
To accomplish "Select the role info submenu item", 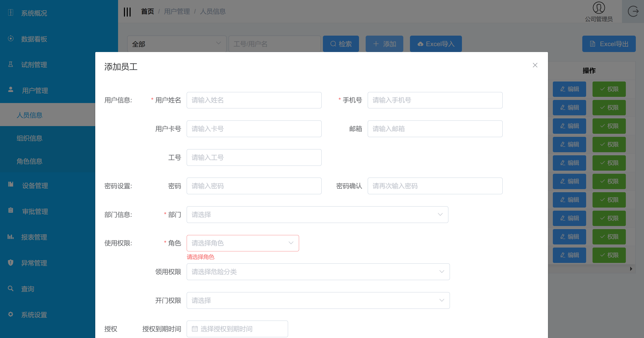I will coord(29,161).
